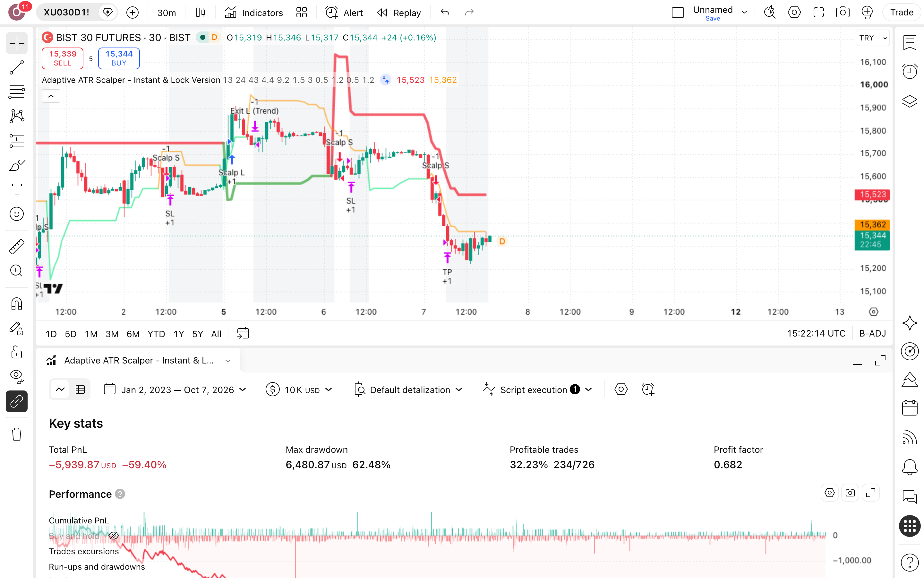Select the text annotation tool

16,189
